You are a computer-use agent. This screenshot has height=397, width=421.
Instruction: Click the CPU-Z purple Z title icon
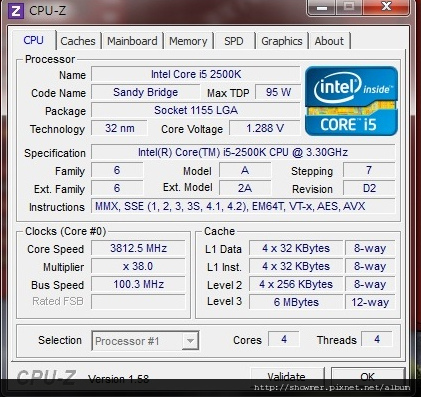[16, 11]
